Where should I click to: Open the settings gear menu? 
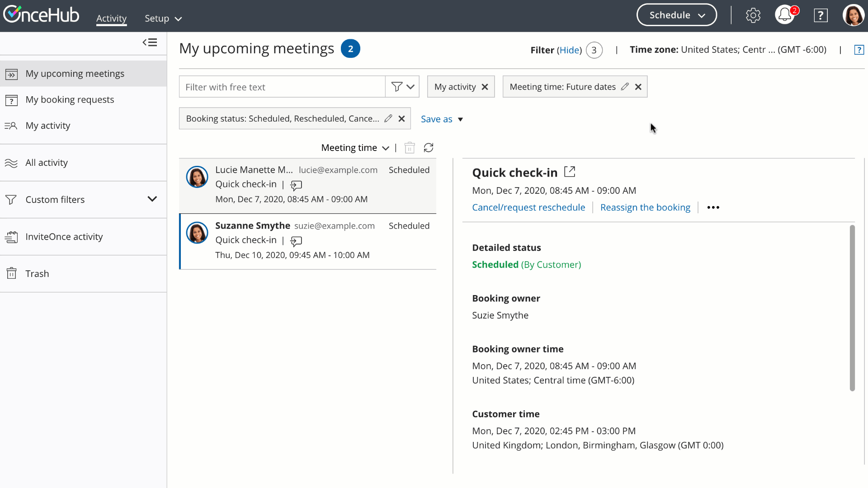click(753, 15)
